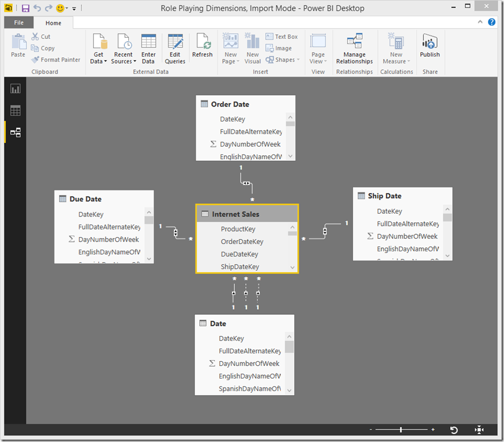Select SpanishDayNameOf field in Date table
The height and width of the screenshot is (442, 504).
point(250,389)
